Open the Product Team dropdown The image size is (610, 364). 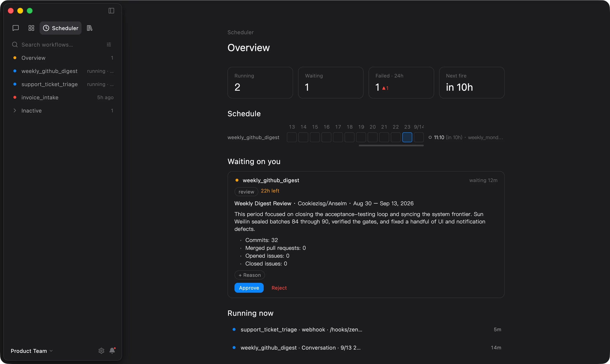point(32,351)
